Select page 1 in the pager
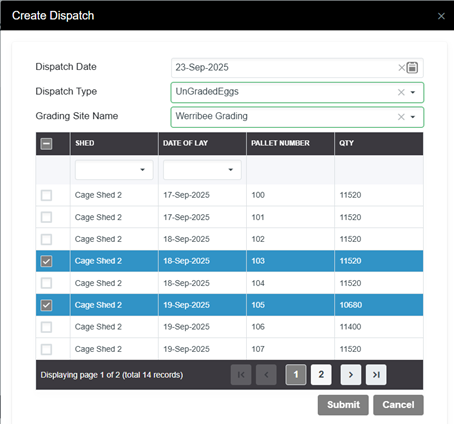 coord(296,375)
